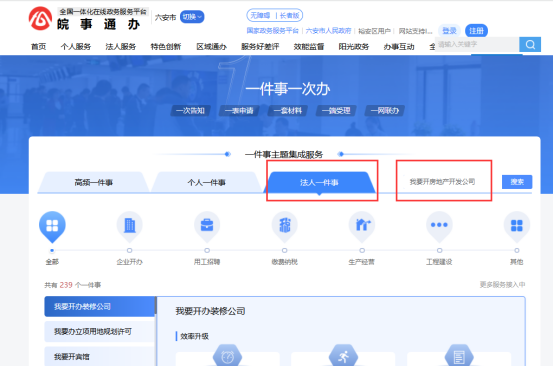
Task: Select the 生产经营 factory icon
Action: (362, 226)
